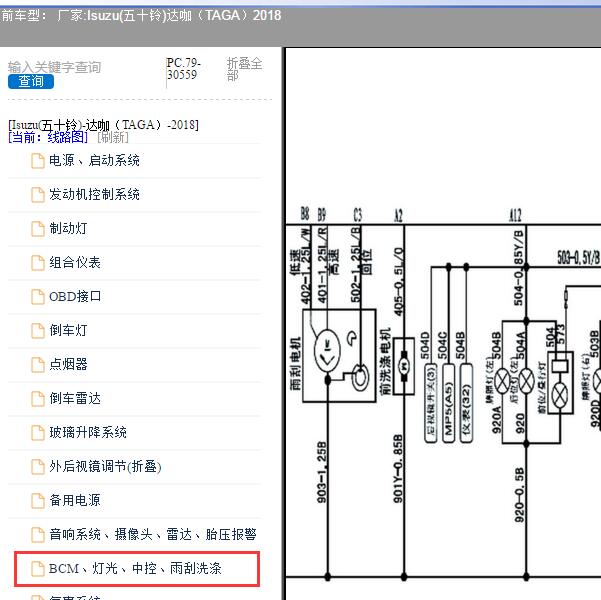The image size is (601, 600).
Task: Open 发动机控制系统 tree item
Action: click(94, 194)
